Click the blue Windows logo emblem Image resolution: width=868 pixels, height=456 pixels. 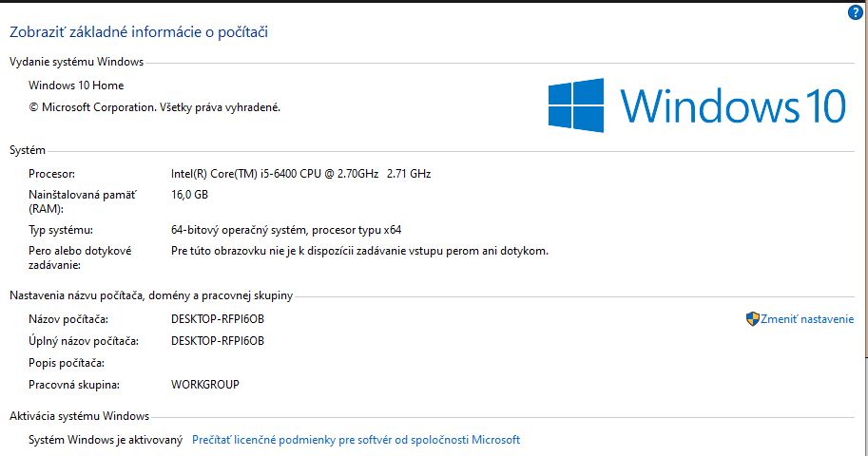575,105
